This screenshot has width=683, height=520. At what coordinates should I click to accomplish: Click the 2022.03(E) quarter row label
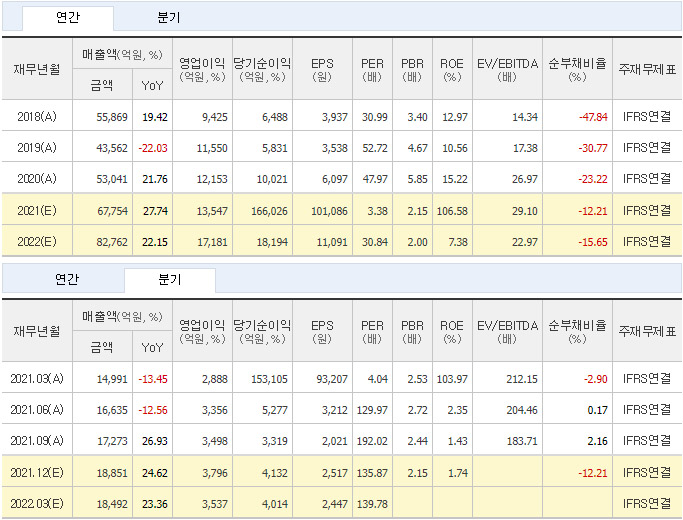click(37, 504)
